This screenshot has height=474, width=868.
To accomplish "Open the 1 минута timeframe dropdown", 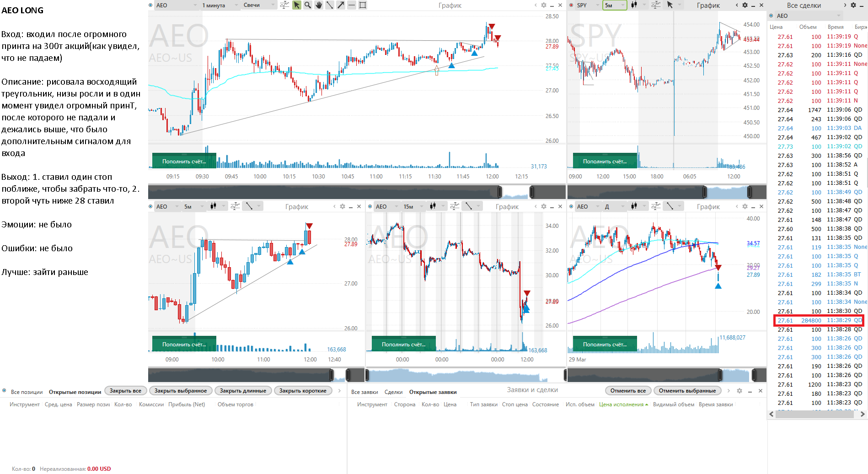I will tap(220, 5).
